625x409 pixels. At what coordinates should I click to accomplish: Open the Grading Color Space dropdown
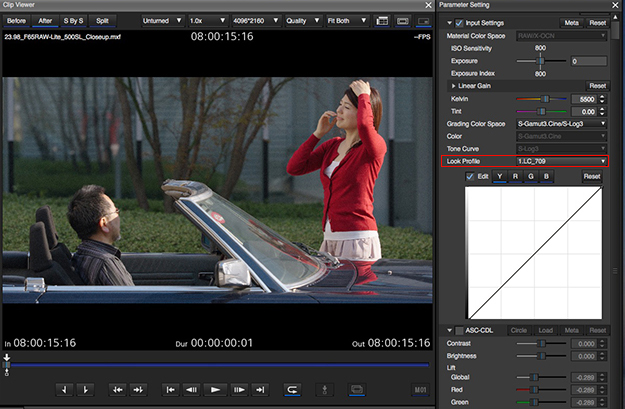pyautogui.click(x=561, y=123)
